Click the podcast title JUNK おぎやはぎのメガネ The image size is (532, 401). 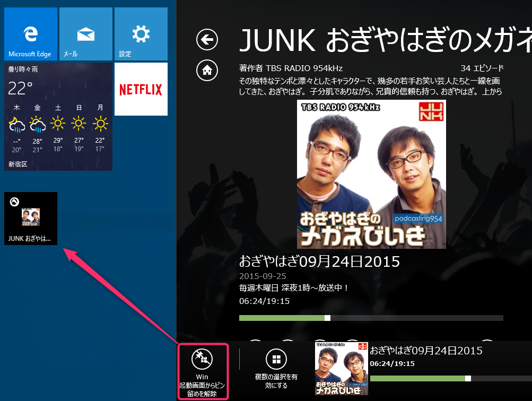point(386,40)
